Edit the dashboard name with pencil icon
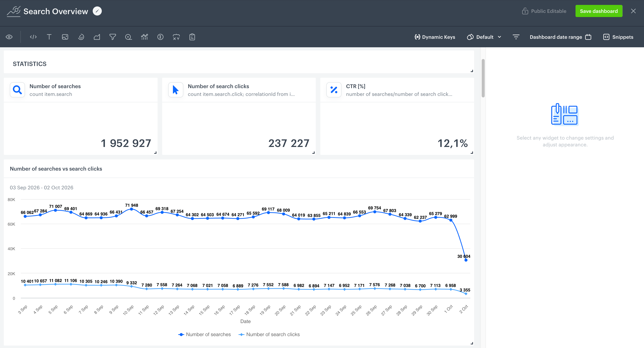Viewport: 644px width, 348px height. [97, 11]
